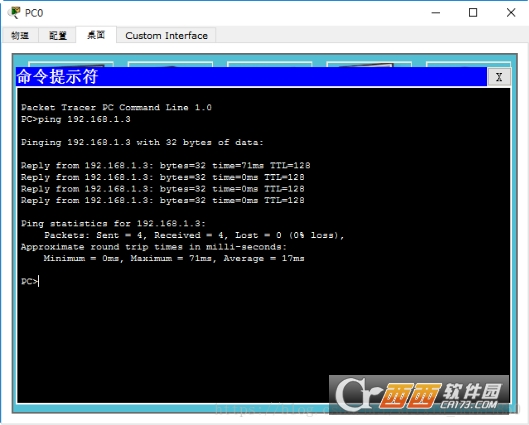Viewport: 529px width, 425px height.
Task: Open the 配置 (Config) tab
Action: pyautogui.click(x=58, y=35)
